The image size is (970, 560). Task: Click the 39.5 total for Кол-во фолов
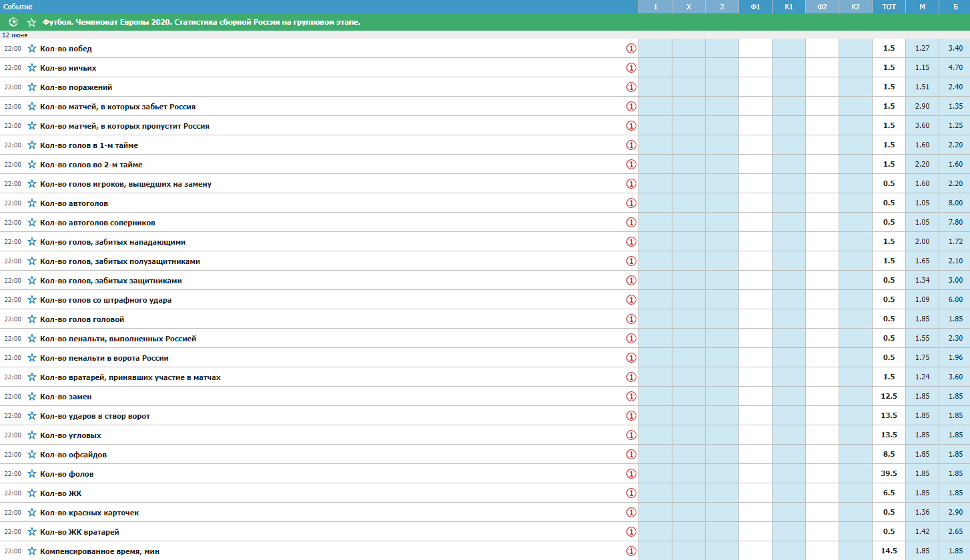coord(889,474)
